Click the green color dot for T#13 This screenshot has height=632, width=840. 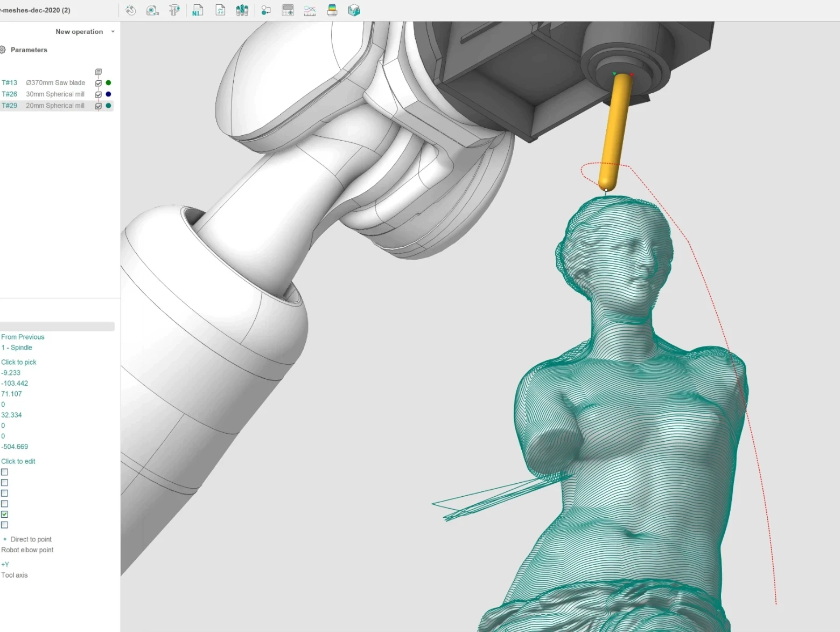coord(108,83)
